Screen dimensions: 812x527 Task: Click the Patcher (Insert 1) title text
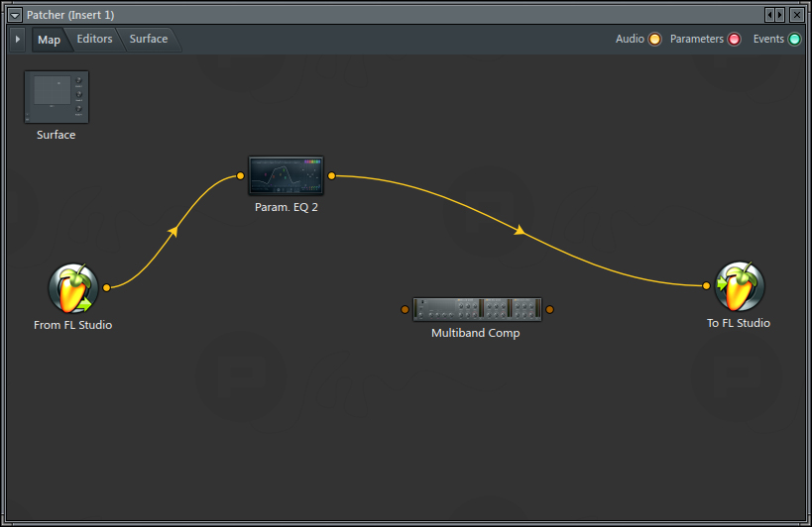pos(70,15)
